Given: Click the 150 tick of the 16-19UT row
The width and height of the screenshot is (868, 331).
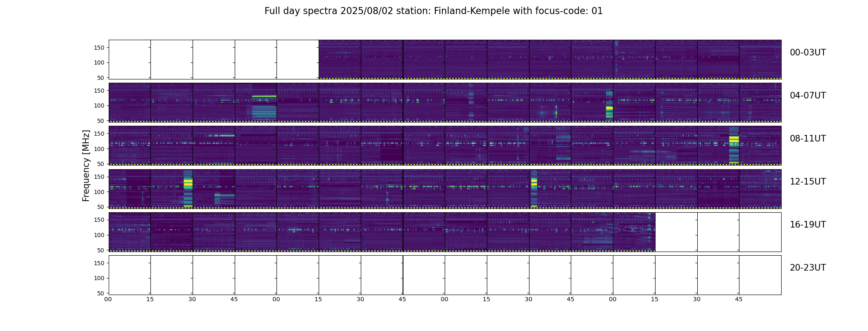Looking at the screenshot, I should pyautogui.click(x=99, y=220).
